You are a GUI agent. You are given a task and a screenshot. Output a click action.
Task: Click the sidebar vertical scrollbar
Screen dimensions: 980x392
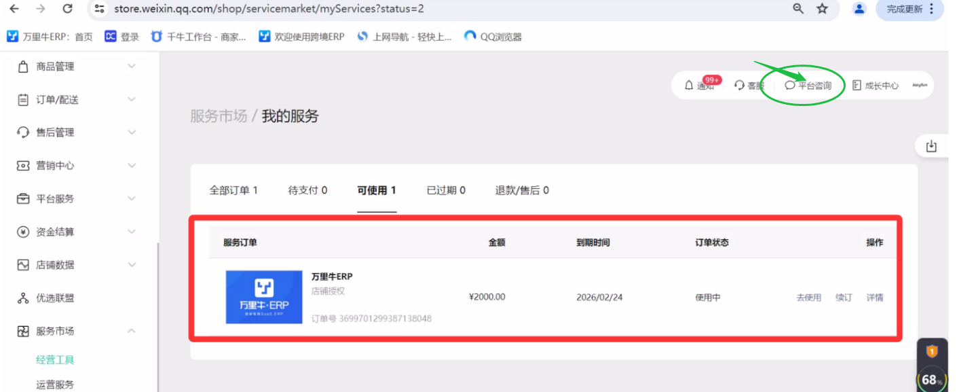157,317
